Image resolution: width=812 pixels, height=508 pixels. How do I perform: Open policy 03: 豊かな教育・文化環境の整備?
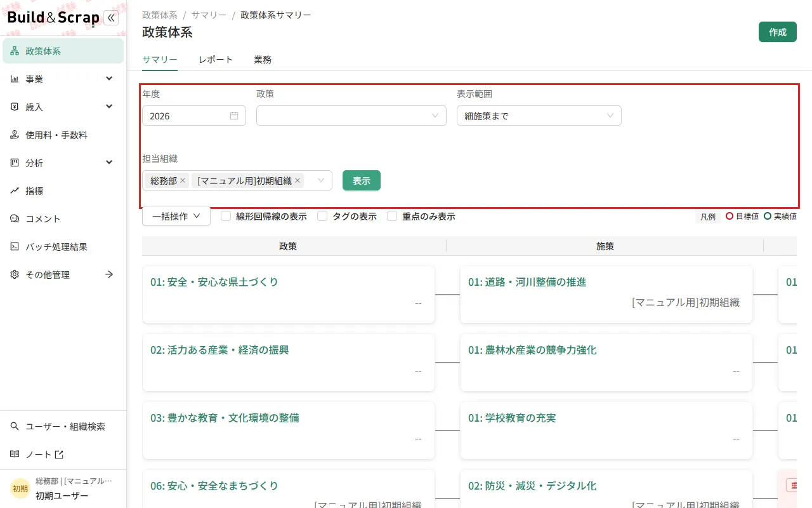225,418
